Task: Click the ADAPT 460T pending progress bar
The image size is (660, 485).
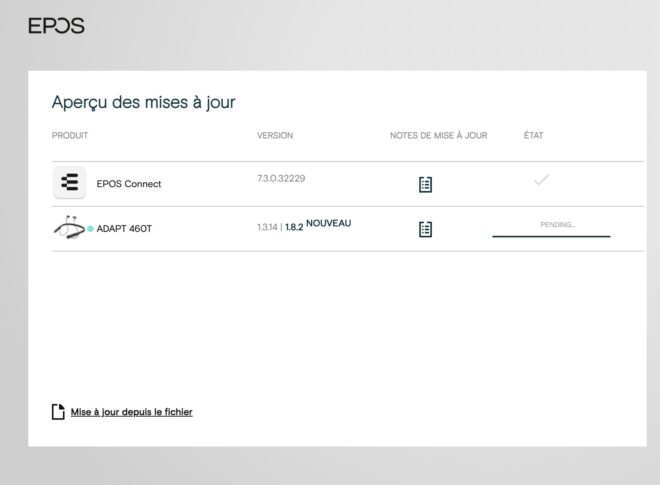Action: point(551,236)
